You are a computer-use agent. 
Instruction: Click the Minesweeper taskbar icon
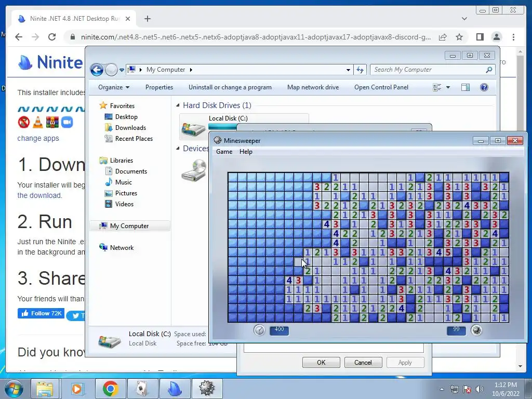(x=207, y=389)
